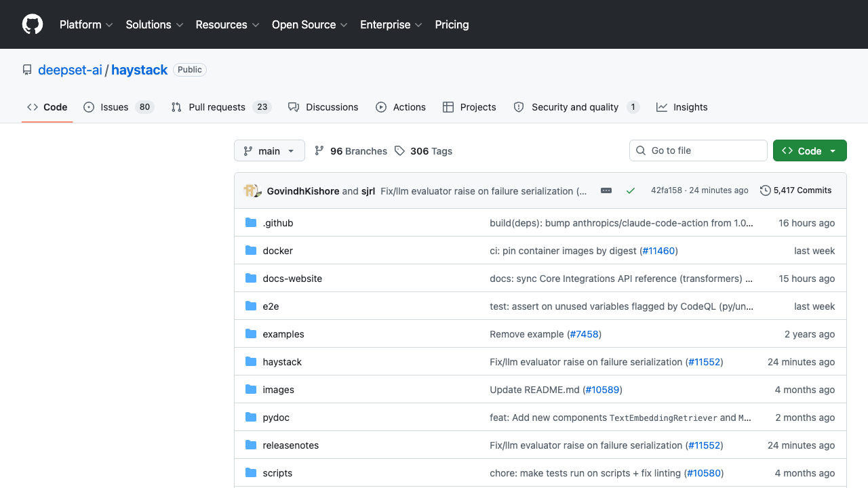Image resolution: width=868 pixels, height=488 pixels.
Task: Open the Platform dropdown menu
Action: click(x=86, y=24)
